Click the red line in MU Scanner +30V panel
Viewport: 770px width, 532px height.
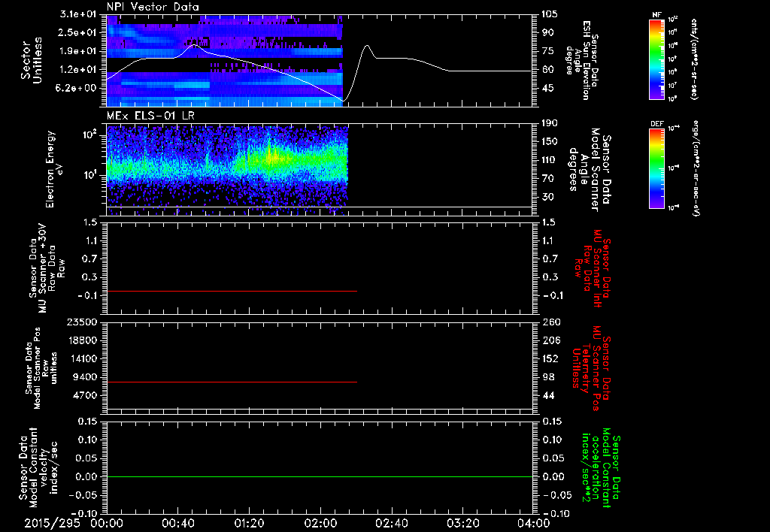[x=232, y=291]
